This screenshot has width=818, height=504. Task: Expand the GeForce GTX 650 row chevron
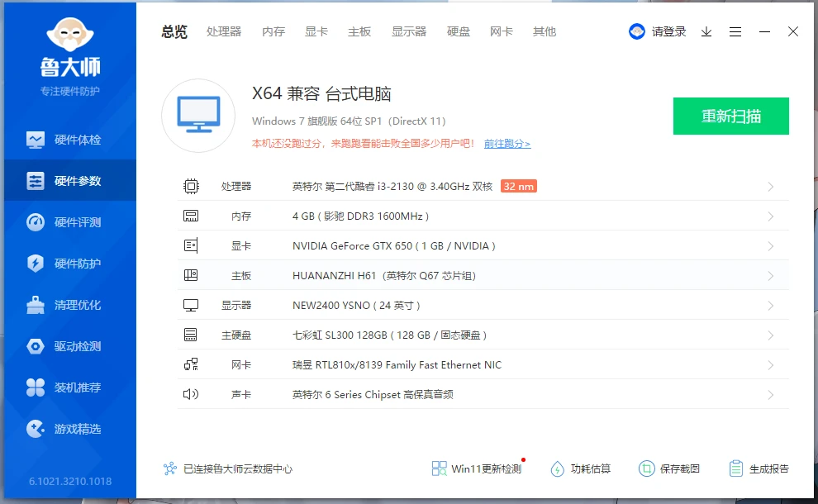tap(771, 246)
